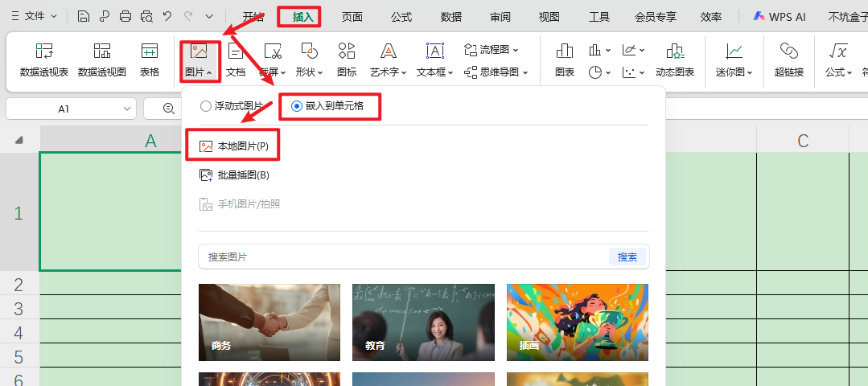This screenshot has width=868, height=386.
Task: Switch to the 视图 tab
Action: coord(549,17)
